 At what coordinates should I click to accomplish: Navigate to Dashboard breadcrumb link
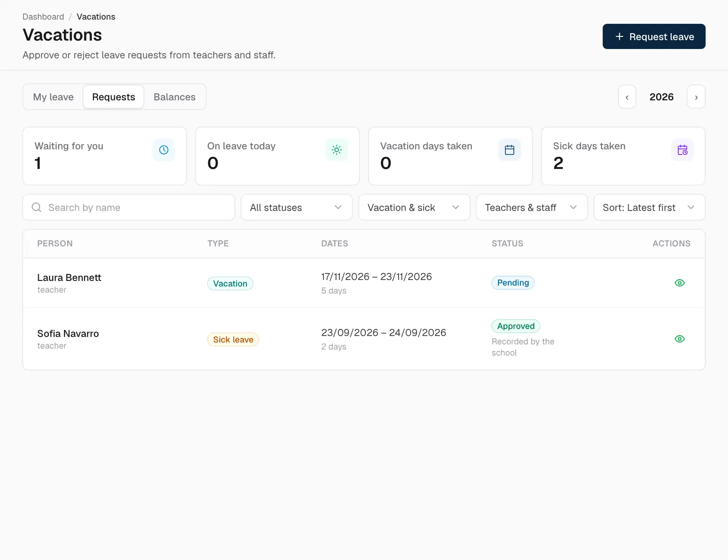click(x=43, y=17)
